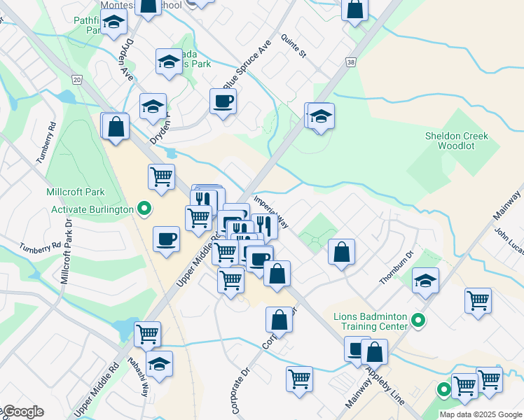Image resolution: width=524 pixels, height=420 pixels.
Task: Click the shopping bag marker at Mainway intersection
Action: [375, 352]
